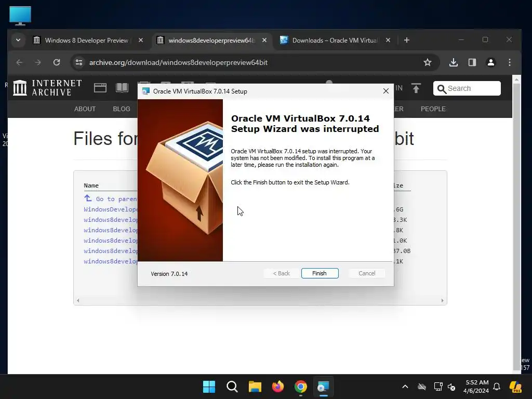Open Windows taskbar search
532x399 pixels.
(232, 387)
